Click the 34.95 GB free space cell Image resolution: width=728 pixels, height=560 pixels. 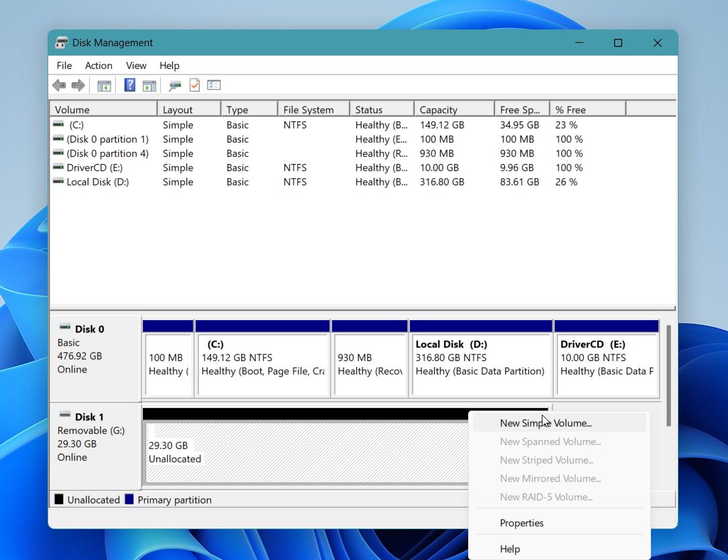click(520, 125)
